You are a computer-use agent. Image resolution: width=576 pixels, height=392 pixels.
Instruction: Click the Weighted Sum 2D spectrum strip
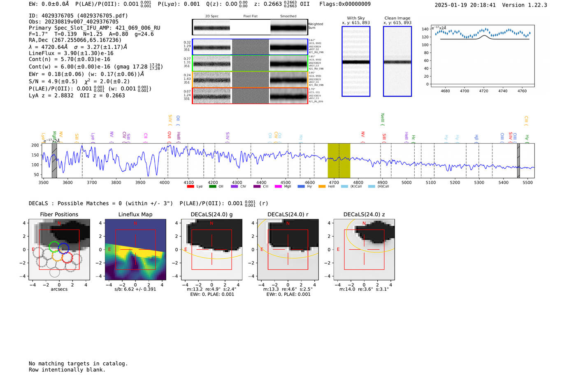[x=250, y=27]
